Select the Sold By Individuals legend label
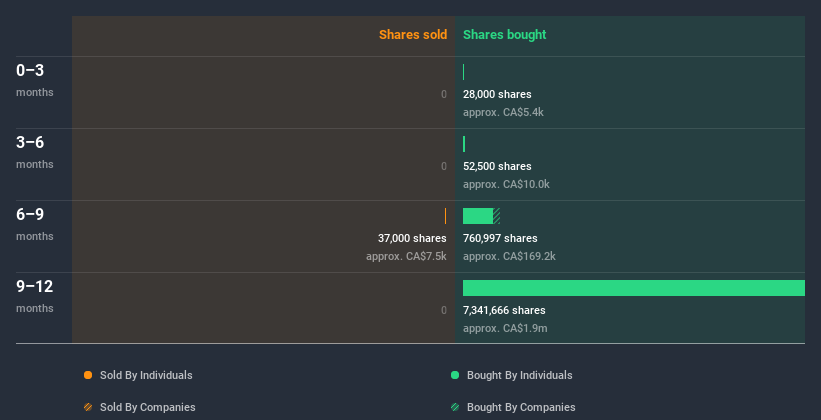821x420 pixels. 146,375
